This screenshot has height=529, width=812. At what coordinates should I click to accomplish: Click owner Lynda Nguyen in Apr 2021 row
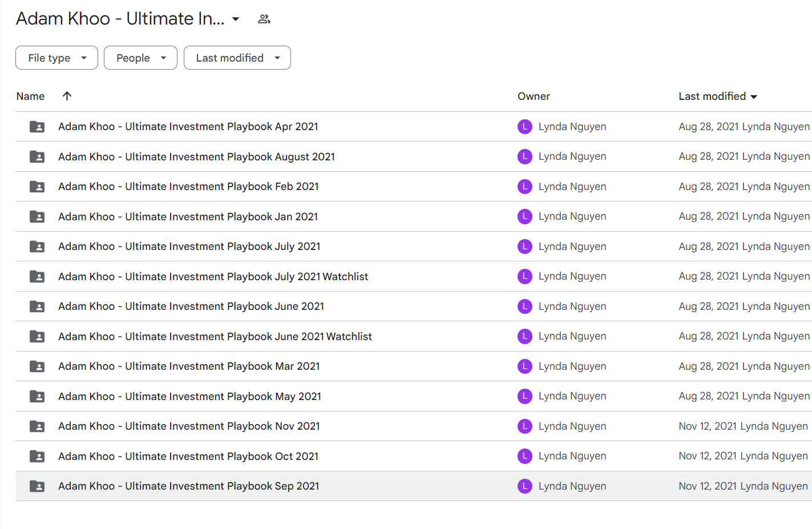coord(572,127)
